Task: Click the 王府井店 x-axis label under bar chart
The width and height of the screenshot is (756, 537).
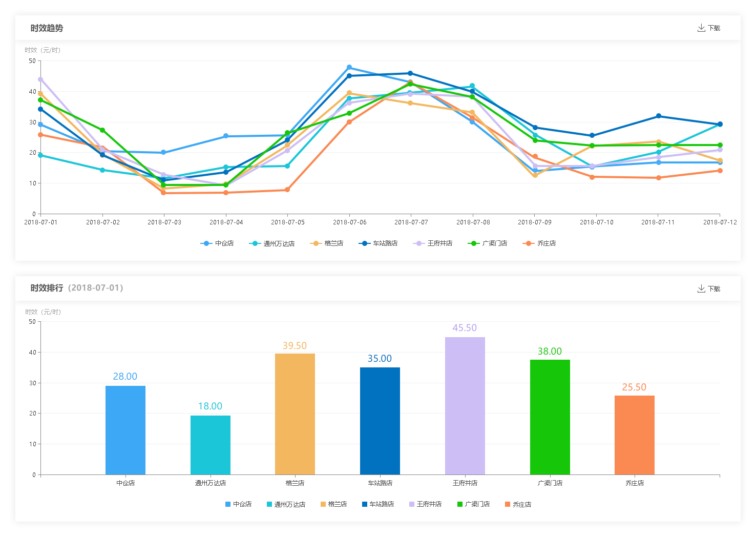Action: 465,483
